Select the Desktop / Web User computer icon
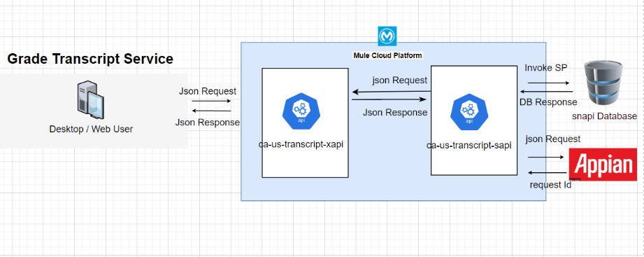644x257 pixels. click(90, 97)
